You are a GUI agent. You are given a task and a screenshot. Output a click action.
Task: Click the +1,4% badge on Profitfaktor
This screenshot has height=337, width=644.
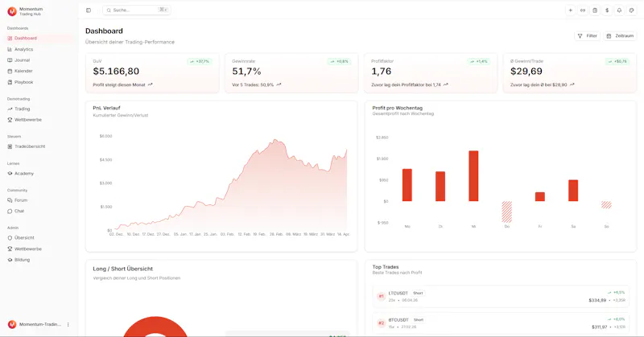tap(478, 62)
